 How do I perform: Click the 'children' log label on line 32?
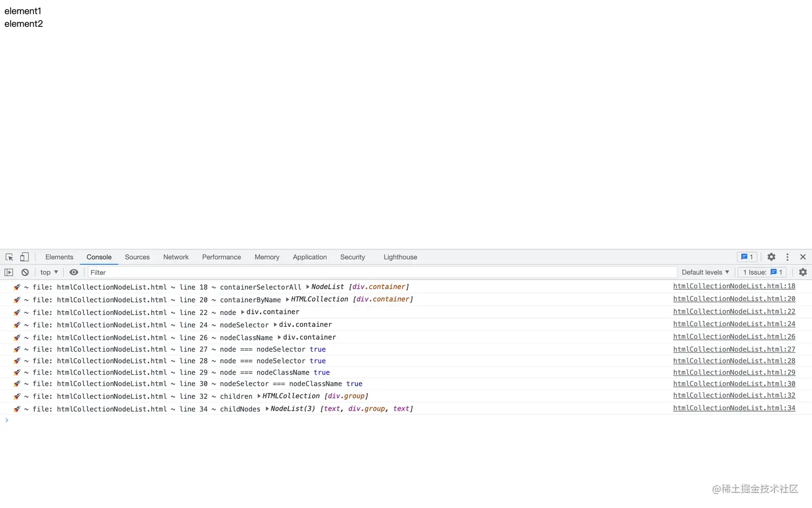click(236, 397)
